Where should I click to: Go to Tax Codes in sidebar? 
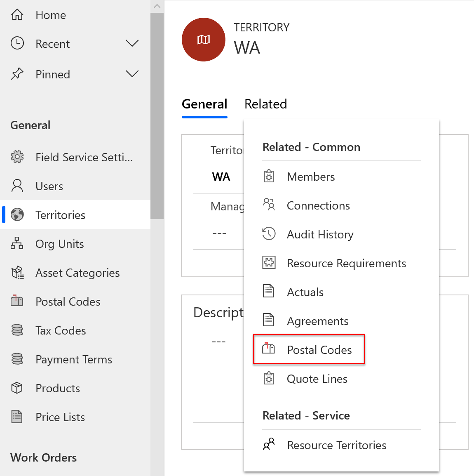pyautogui.click(x=61, y=330)
